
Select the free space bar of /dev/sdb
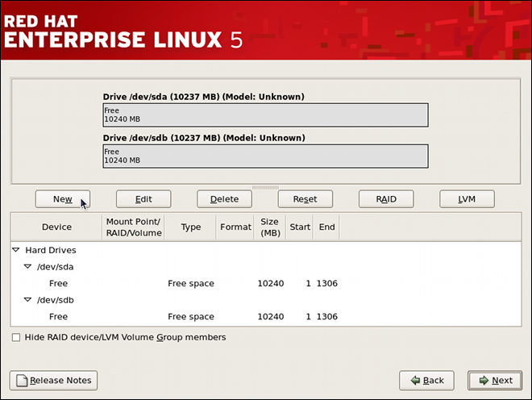tap(265, 156)
